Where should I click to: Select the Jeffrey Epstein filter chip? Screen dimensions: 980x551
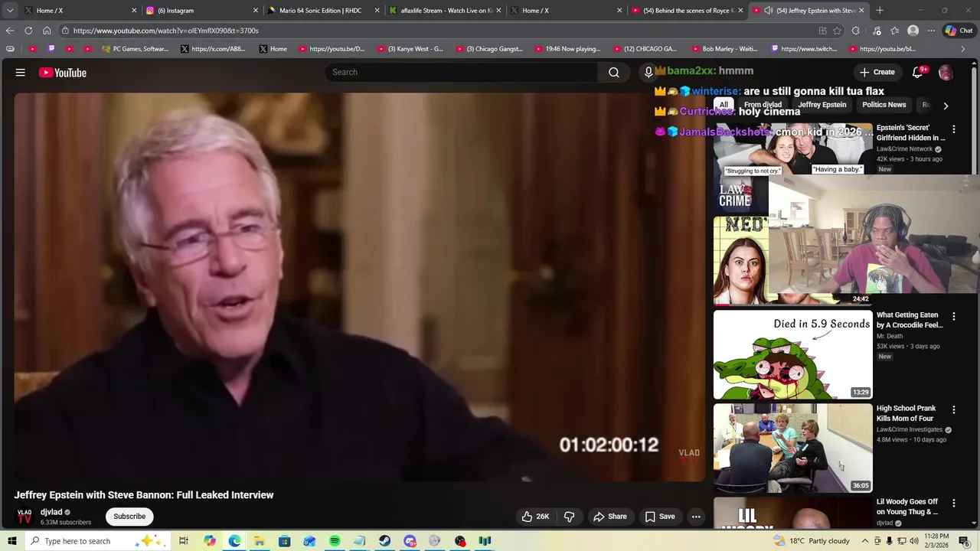pos(822,105)
